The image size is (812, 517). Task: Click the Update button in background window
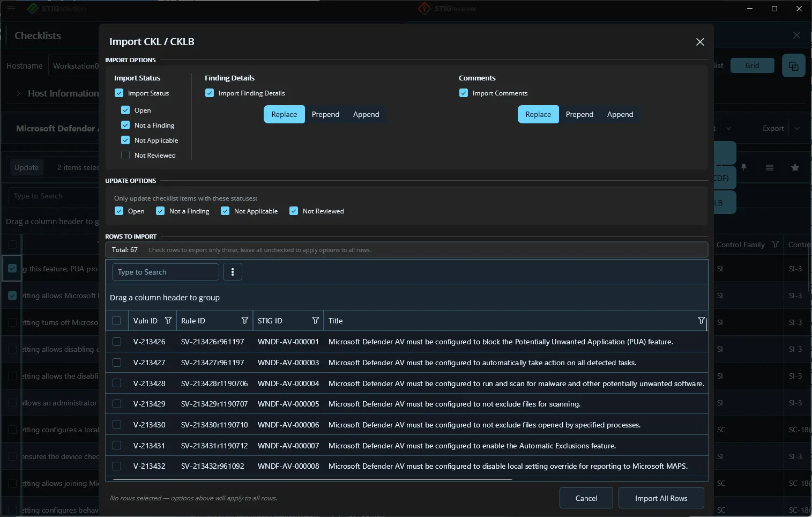click(x=26, y=168)
